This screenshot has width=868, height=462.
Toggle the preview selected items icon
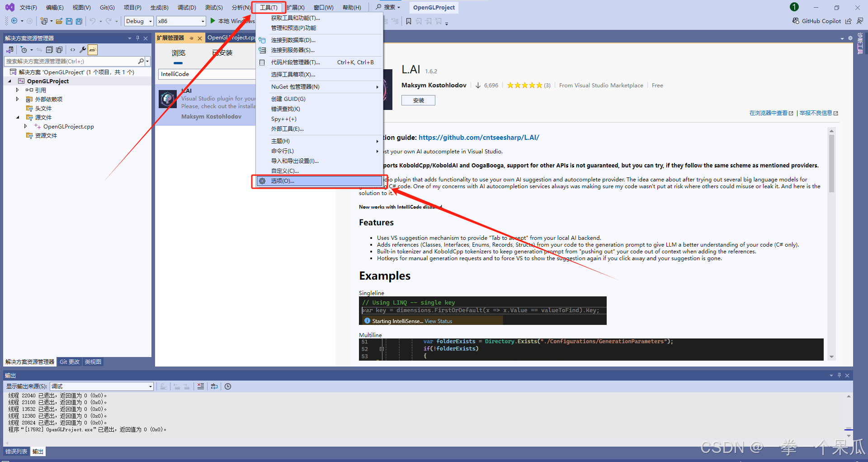pos(93,50)
